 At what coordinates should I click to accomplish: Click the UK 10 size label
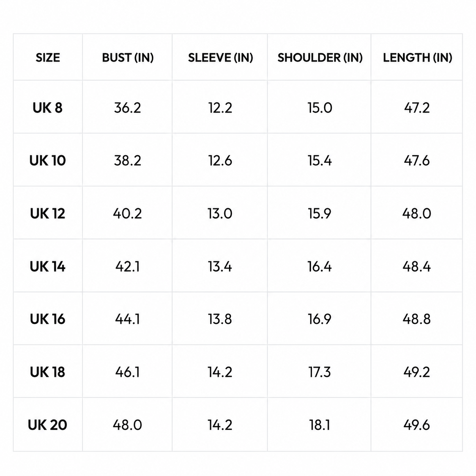pos(47,161)
